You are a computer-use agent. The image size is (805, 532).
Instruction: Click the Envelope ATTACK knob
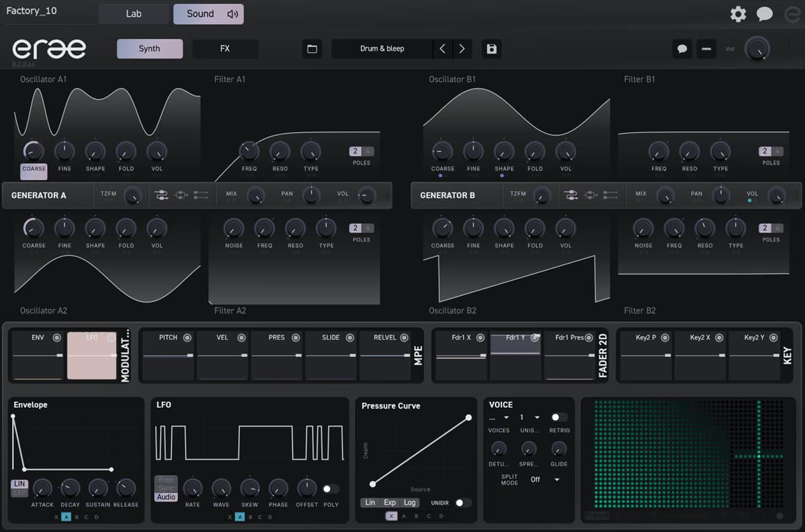click(42, 488)
